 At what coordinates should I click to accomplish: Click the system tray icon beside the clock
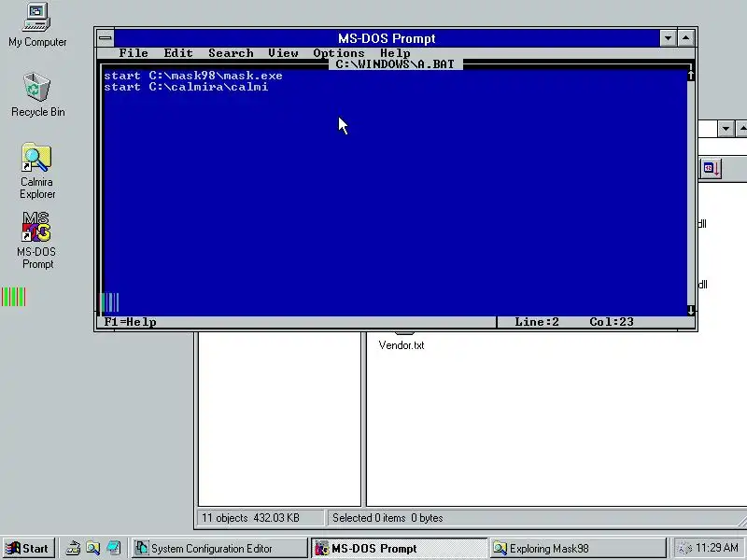point(684,549)
